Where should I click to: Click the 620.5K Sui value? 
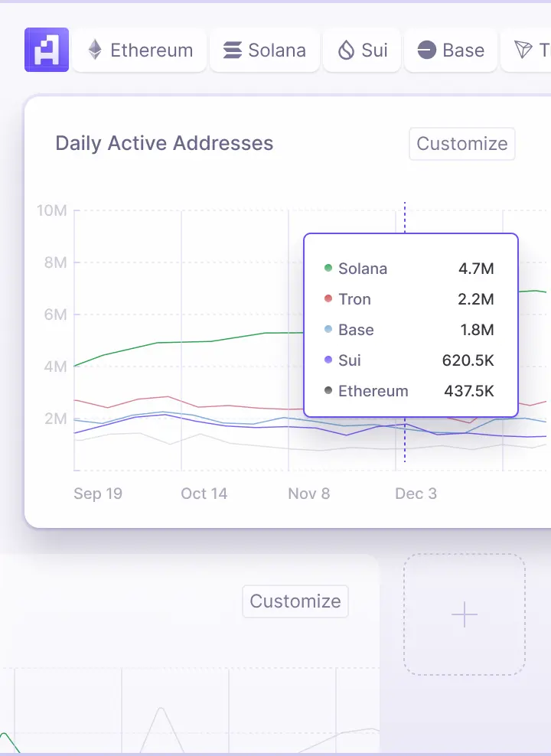point(468,360)
